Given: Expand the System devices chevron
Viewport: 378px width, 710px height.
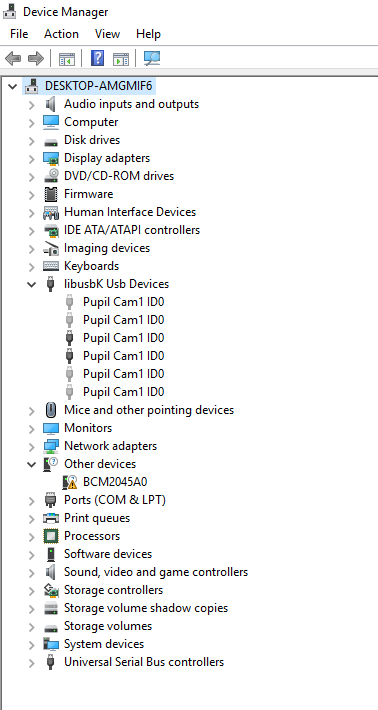Looking at the screenshot, I should click(x=31, y=645).
